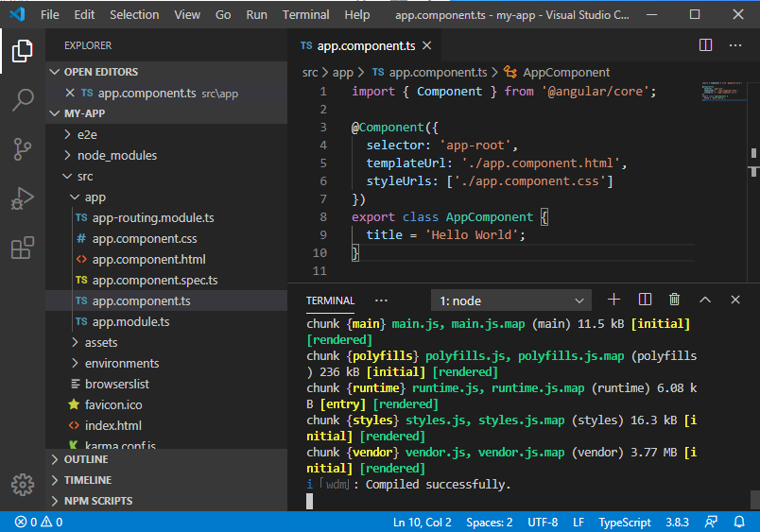Close app.component.ts in Open Editors list
This screenshot has width=760, height=532.
click(x=70, y=93)
